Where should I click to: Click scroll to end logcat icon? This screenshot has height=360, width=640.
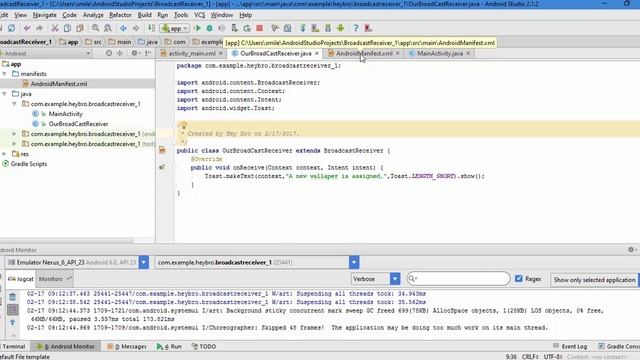click(13, 309)
